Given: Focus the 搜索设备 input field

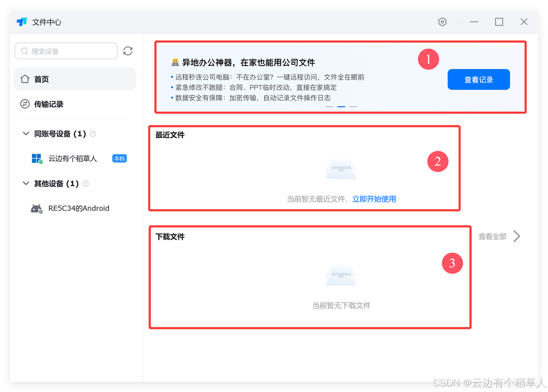Looking at the screenshot, I should [x=66, y=51].
